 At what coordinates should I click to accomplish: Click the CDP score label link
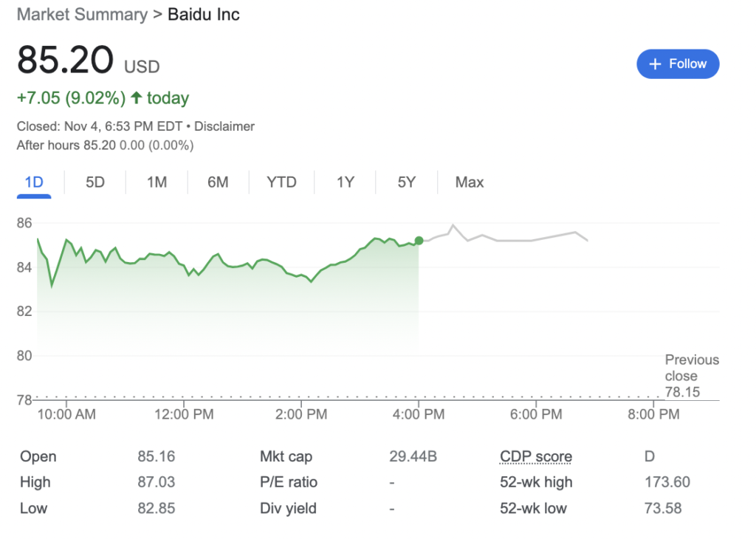(536, 456)
